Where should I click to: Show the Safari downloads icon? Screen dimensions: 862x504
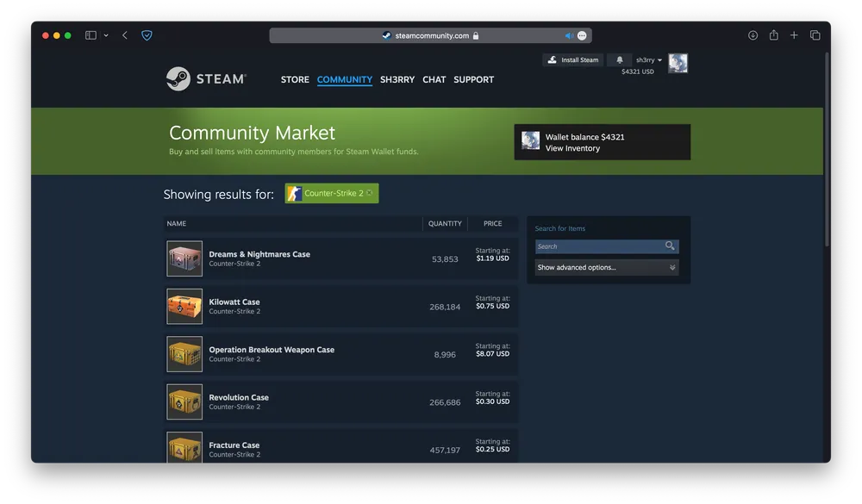[x=753, y=35]
